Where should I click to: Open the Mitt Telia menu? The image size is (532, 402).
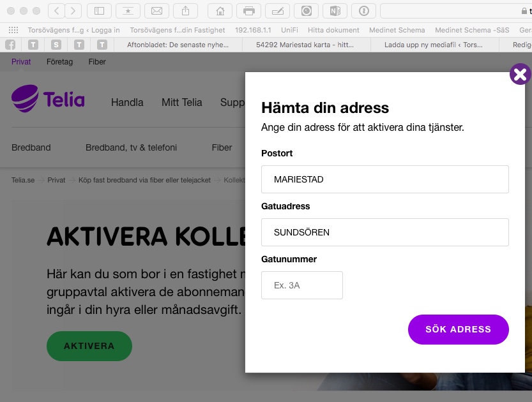182,102
